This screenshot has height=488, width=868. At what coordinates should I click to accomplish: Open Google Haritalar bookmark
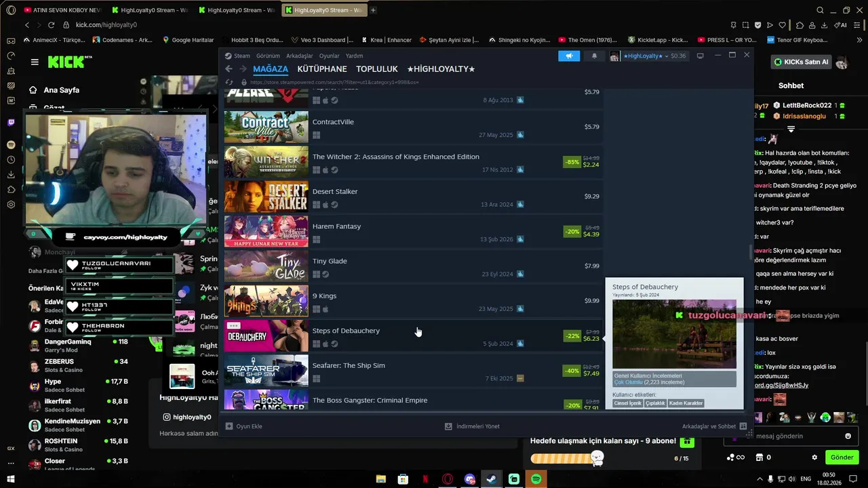[189, 40]
